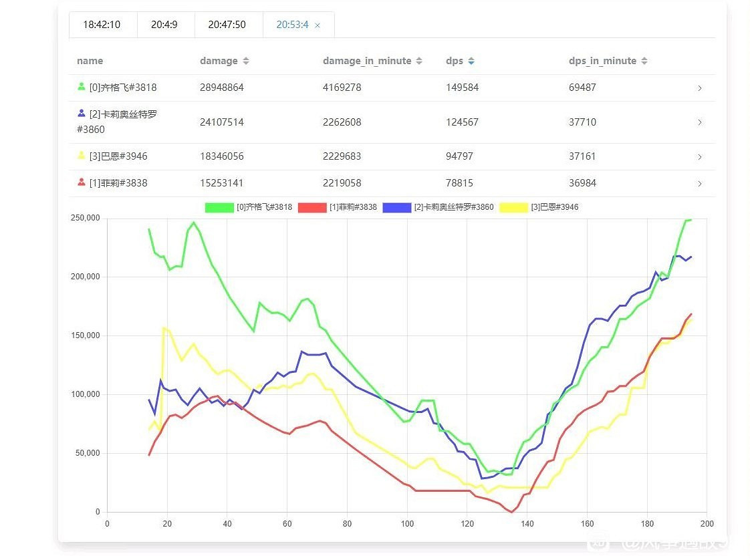Image resolution: width=750 pixels, height=560 pixels.
Task: Click the dps column sort arrows
Action: point(471,61)
